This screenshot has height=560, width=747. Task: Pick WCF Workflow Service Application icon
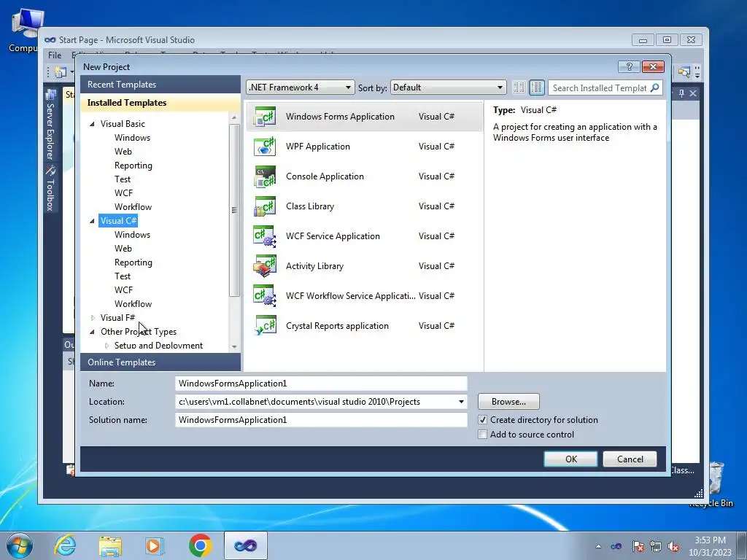[264, 296]
